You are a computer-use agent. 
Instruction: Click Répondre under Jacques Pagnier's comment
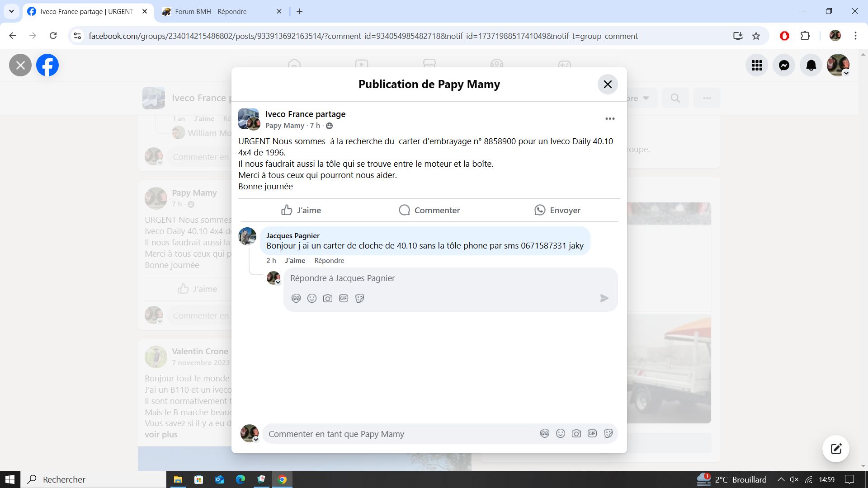click(329, 261)
